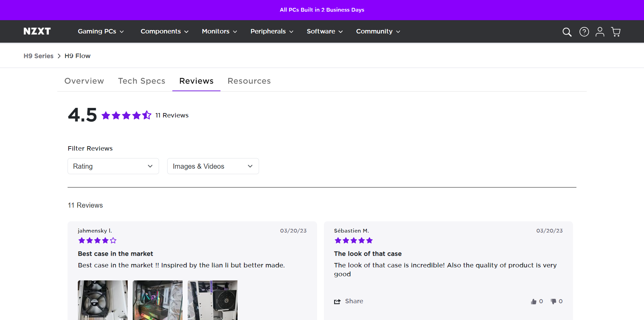
Task: Expand the Rating filter dropdown
Action: coord(113,166)
